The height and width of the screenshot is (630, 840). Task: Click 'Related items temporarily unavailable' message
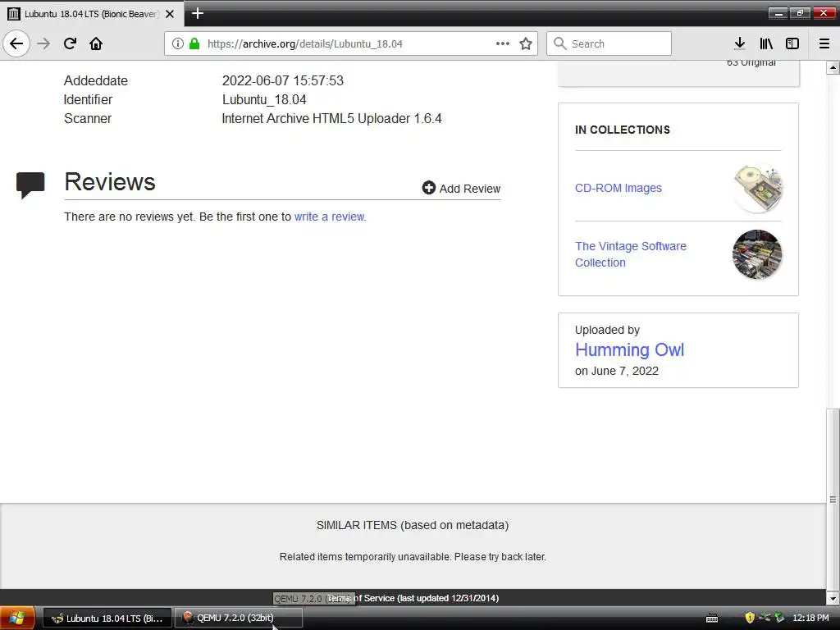click(x=413, y=557)
